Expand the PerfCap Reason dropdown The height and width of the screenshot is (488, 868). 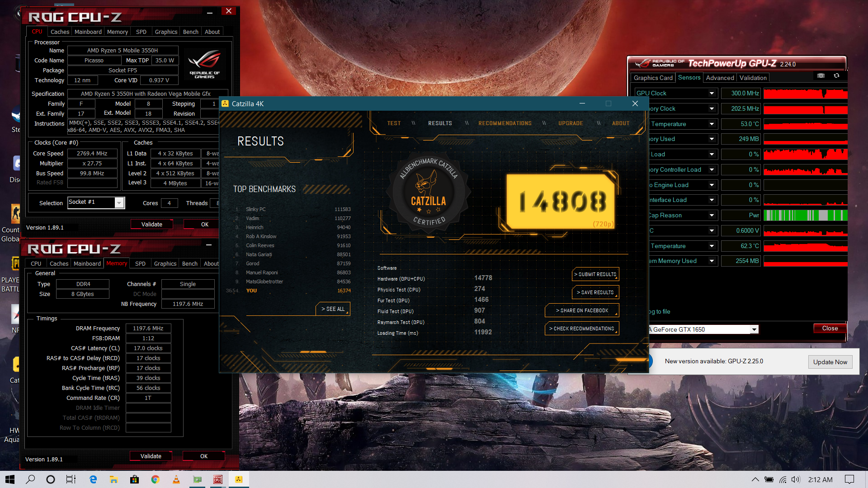(x=712, y=216)
